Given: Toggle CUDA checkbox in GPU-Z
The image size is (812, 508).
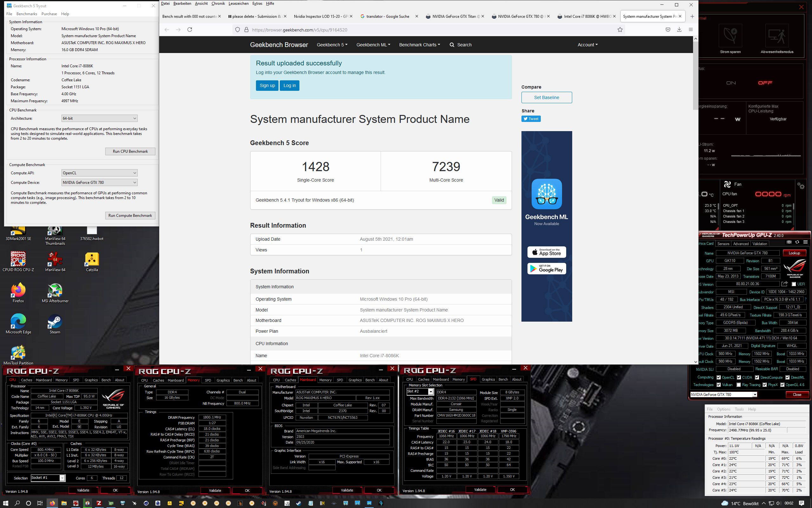Looking at the screenshot, I should (x=739, y=377).
